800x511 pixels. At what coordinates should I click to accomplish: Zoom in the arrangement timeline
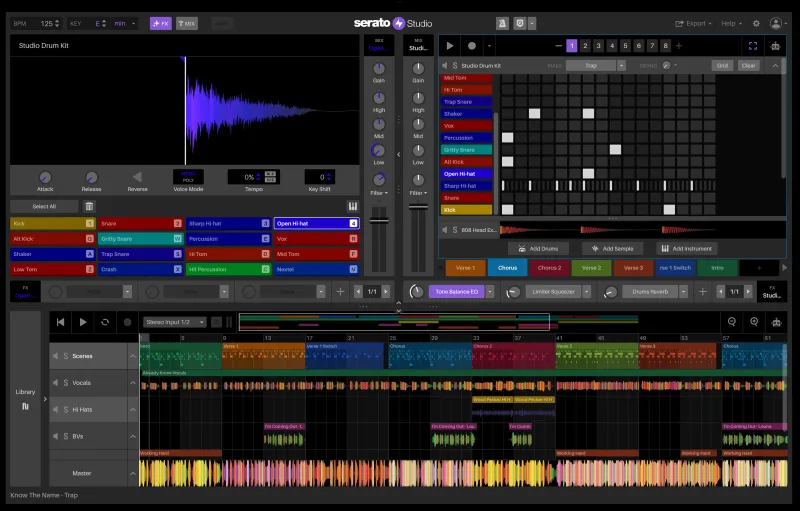(754, 322)
